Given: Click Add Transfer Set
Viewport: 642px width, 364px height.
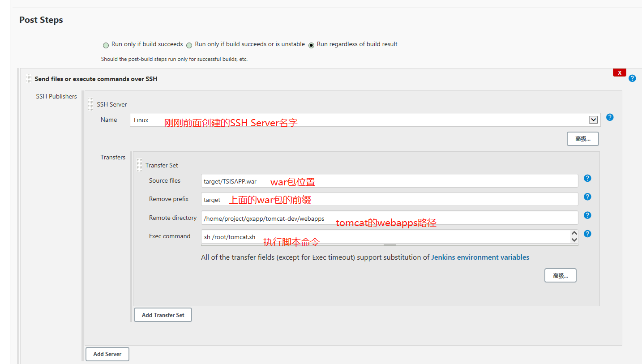Looking at the screenshot, I should 163,315.
